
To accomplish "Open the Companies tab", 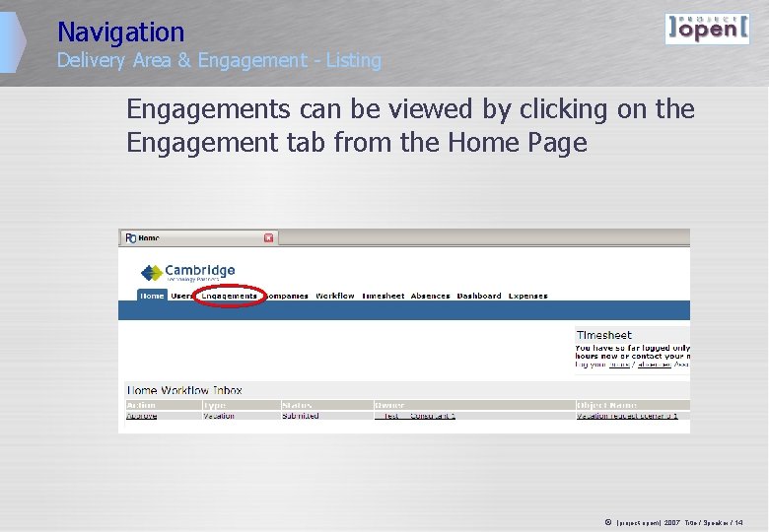I will pos(287,296).
